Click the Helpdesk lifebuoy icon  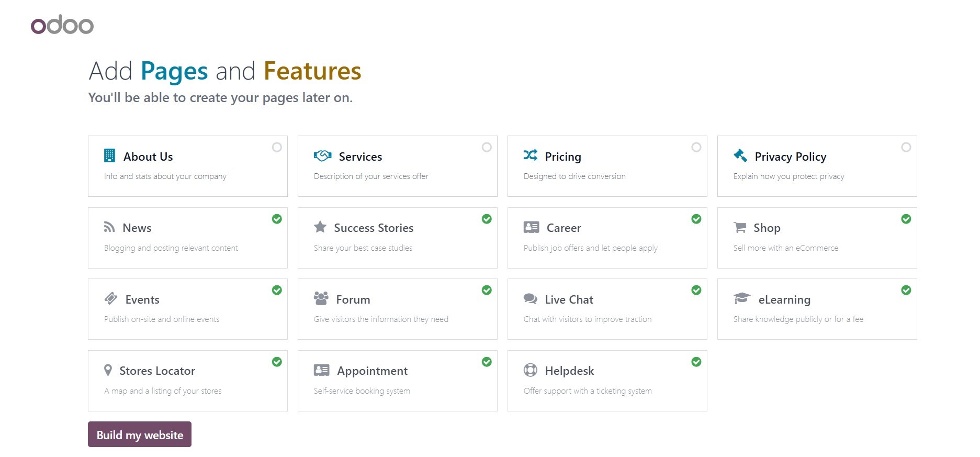coord(530,370)
